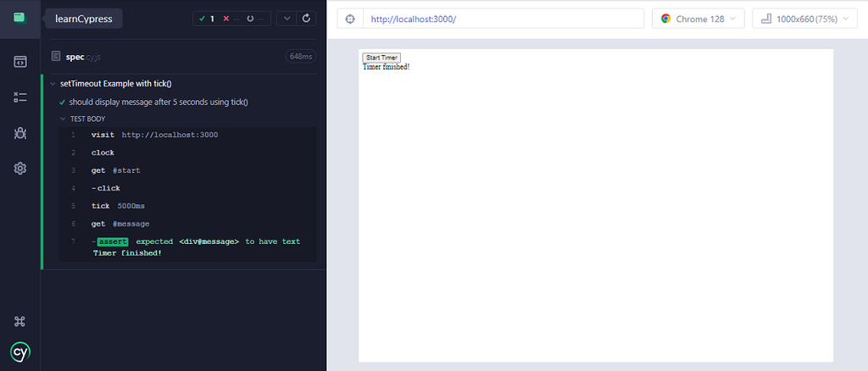Open the spec.cy.js file name

(83, 57)
